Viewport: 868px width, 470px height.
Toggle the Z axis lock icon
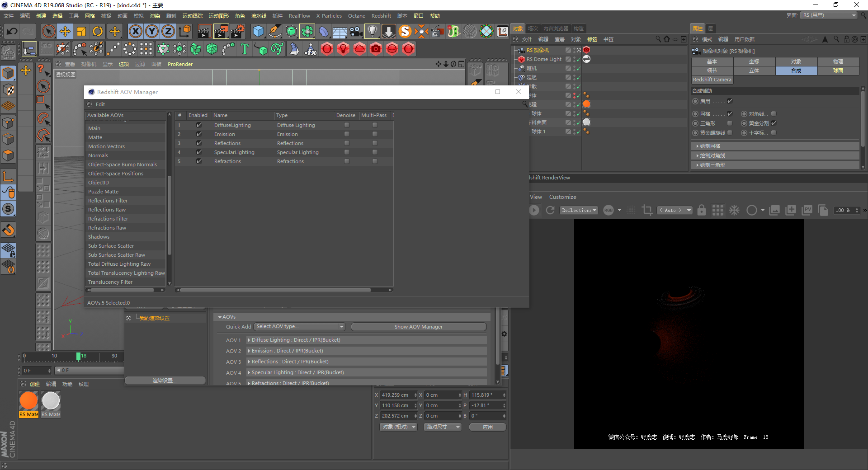pyautogui.click(x=168, y=31)
